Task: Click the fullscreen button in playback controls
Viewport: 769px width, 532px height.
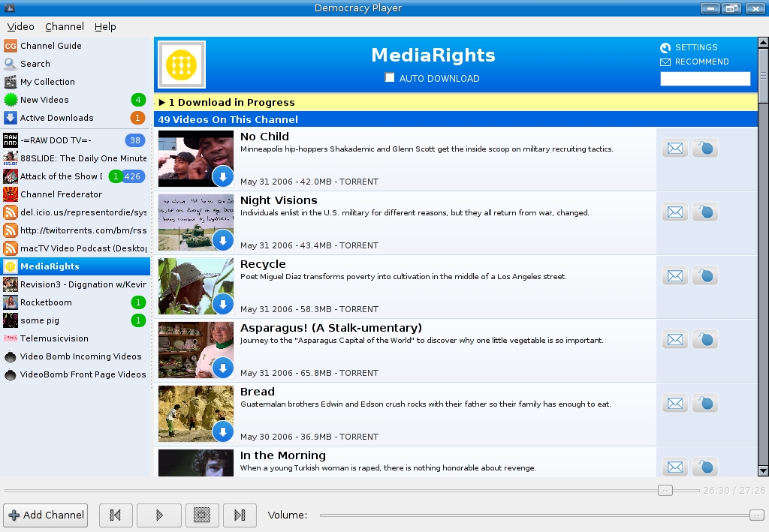Action: (202, 515)
